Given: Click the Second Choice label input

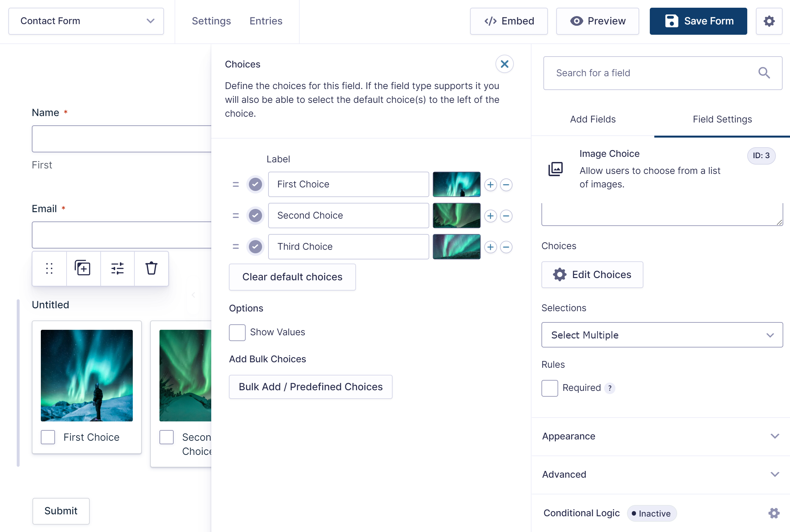Looking at the screenshot, I should (349, 215).
